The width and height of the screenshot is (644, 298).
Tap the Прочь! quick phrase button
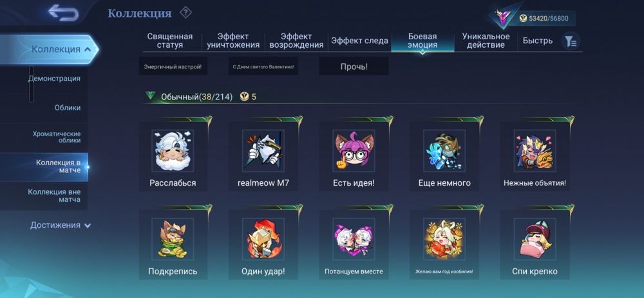point(354,66)
